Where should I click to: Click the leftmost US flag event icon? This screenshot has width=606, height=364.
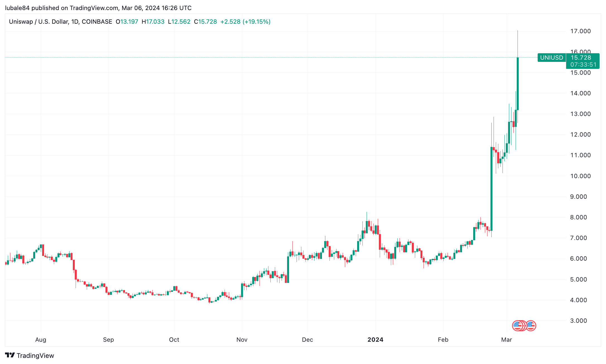click(518, 326)
